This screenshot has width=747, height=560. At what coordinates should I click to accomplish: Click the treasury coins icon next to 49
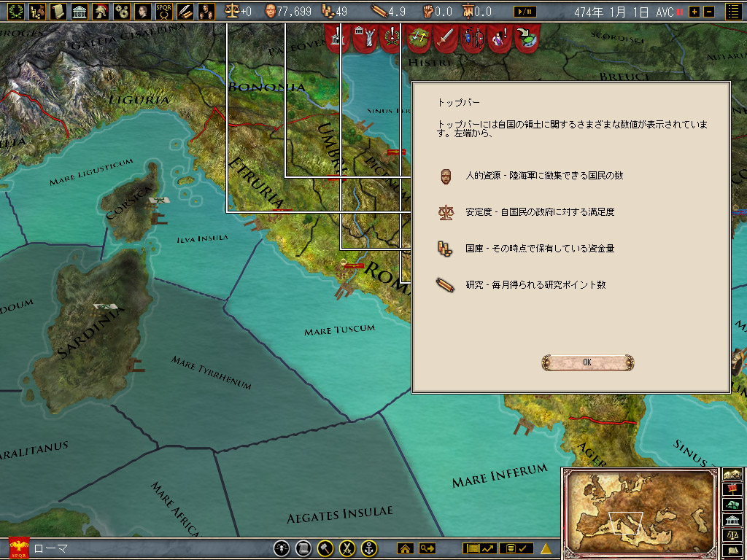point(328,11)
